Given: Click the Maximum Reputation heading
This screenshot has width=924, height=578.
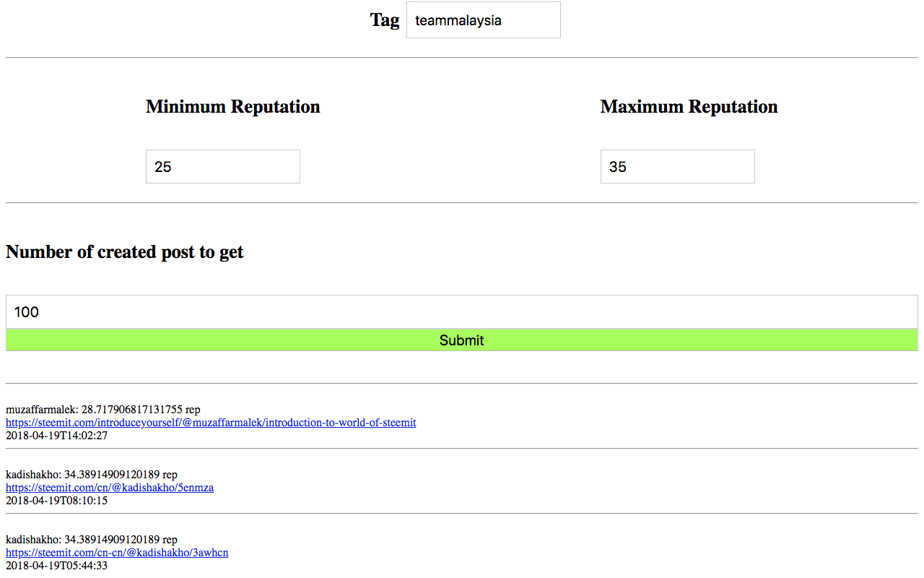Looking at the screenshot, I should coord(689,107).
